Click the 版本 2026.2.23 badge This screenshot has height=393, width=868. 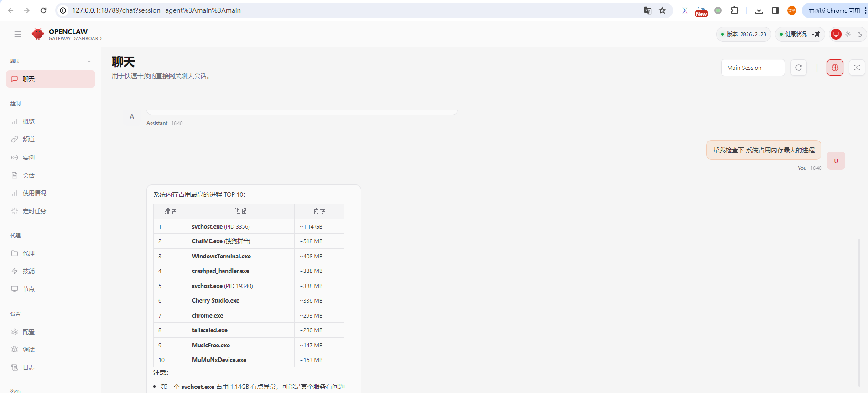[743, 34]
